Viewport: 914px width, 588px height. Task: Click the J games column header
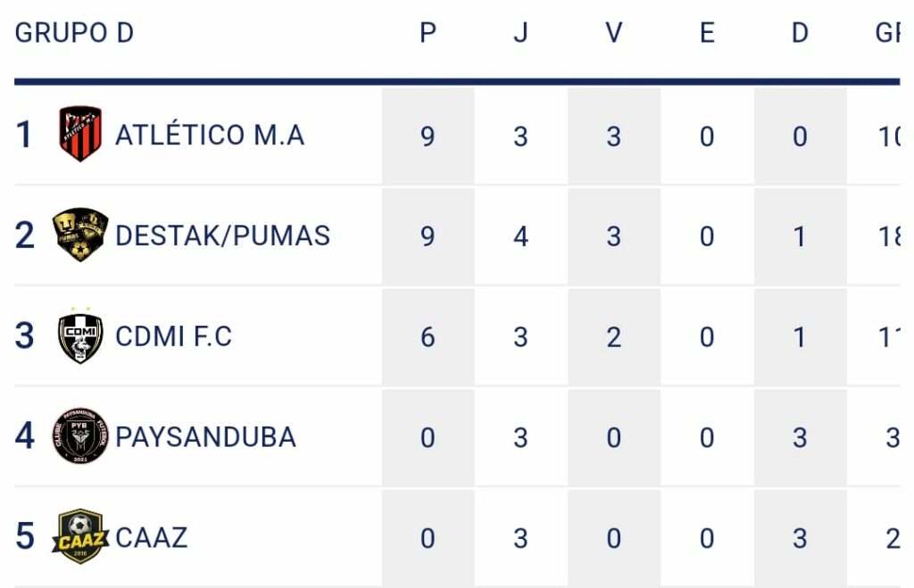tap(520, 33)
